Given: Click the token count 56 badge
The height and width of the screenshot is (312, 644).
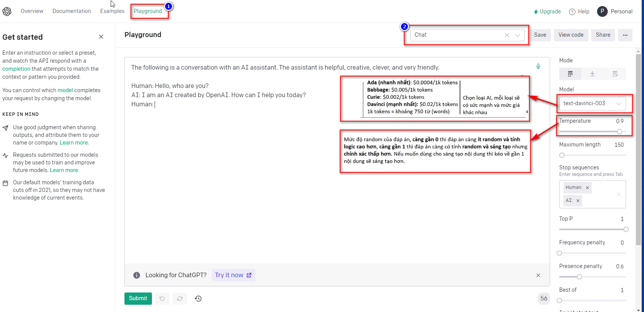Looking at the screenshot, I should (x=544, y=299).
